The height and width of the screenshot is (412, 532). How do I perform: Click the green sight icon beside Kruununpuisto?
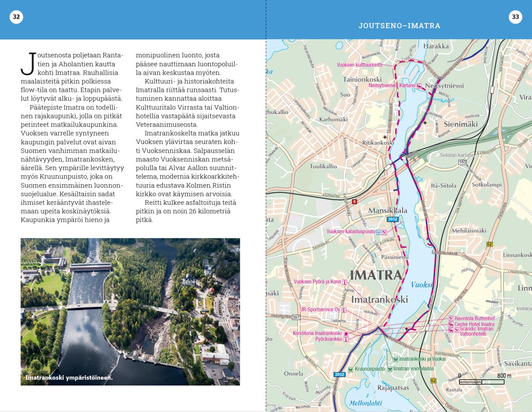pyautogui.click(x=350, y=370)
